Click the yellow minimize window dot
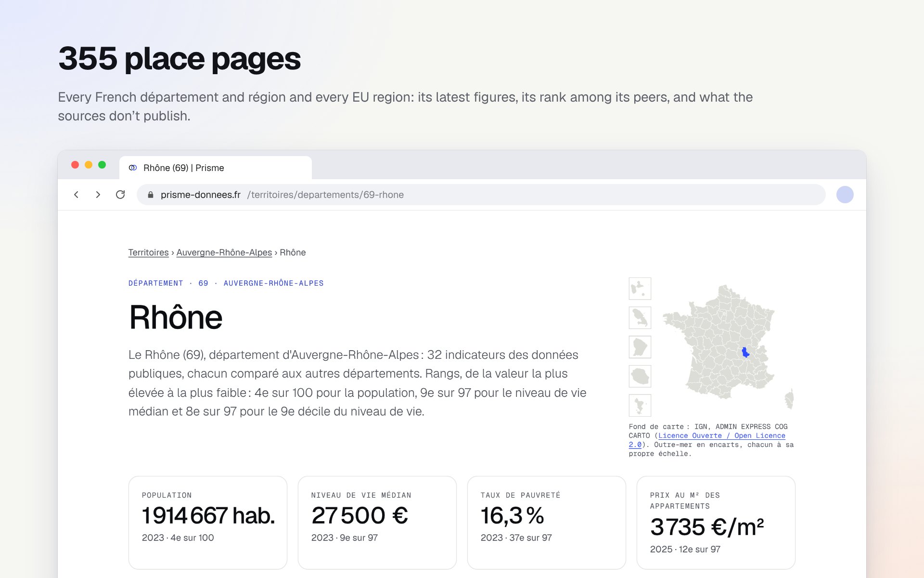 (89, 165)
